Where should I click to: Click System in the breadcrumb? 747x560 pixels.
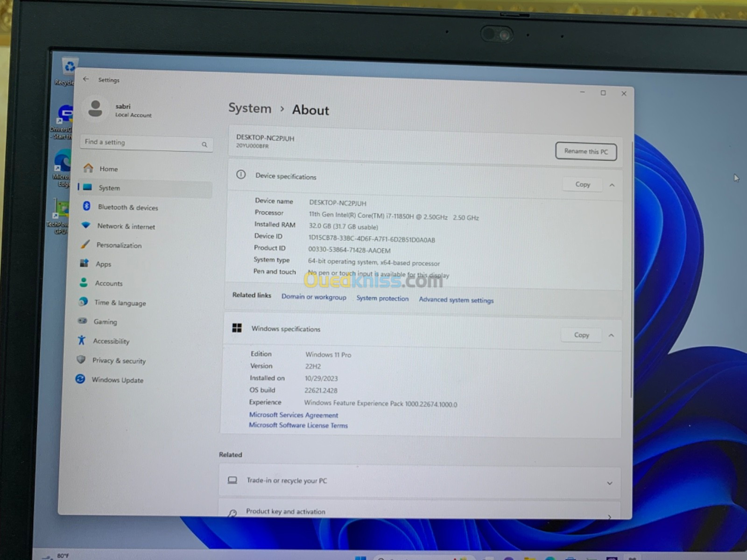click(x=250, y=108)
